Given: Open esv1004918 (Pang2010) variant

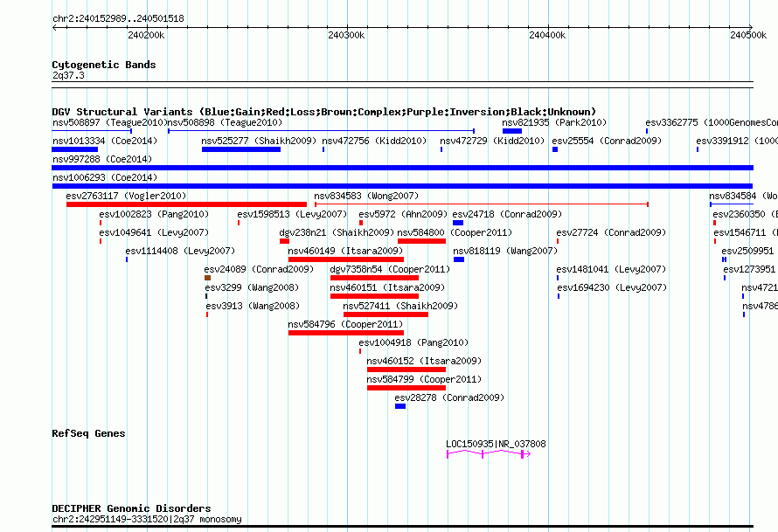Looking at the screenshot, I should point(413,342).
